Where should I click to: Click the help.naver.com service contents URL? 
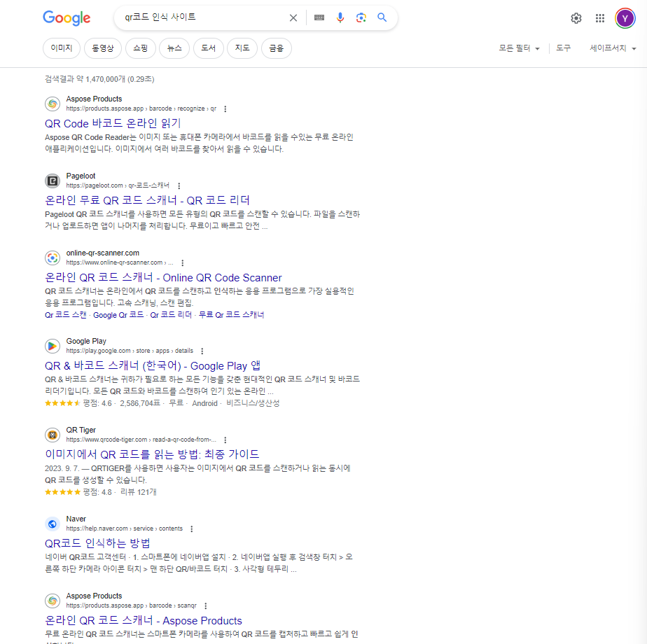(124, 528)
